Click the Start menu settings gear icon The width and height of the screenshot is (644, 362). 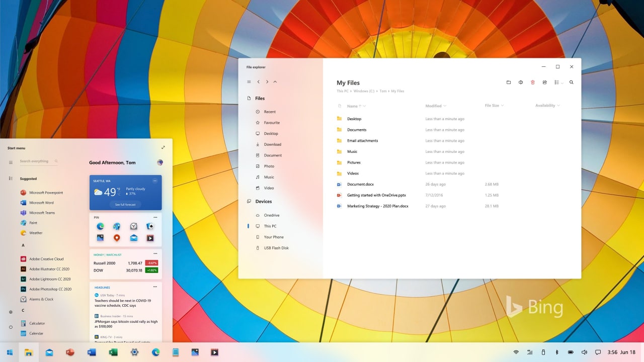(x=11, y=312)
